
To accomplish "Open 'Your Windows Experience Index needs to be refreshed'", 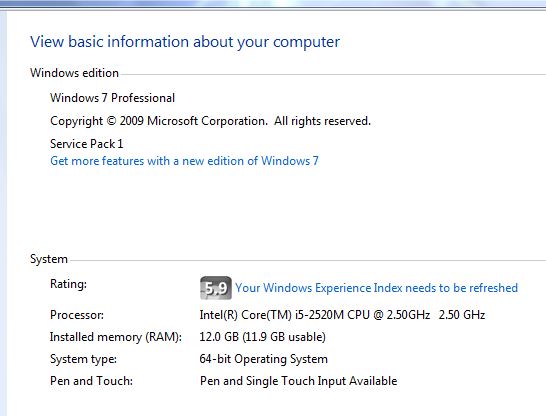I will click(376, 288).
